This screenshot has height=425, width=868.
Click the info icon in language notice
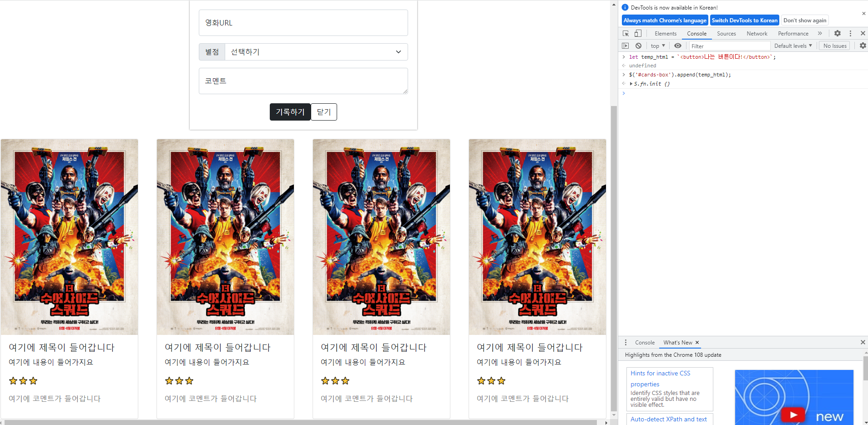coord(625,7)
